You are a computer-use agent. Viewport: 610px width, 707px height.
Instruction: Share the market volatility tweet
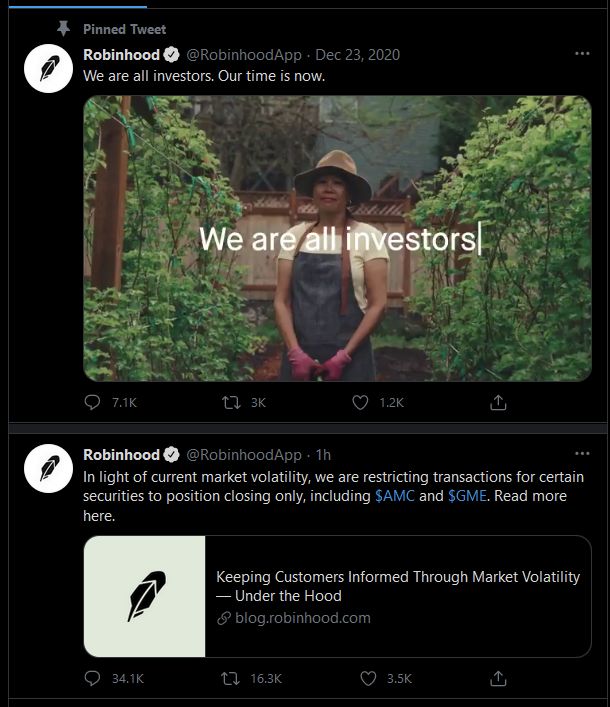498,678
